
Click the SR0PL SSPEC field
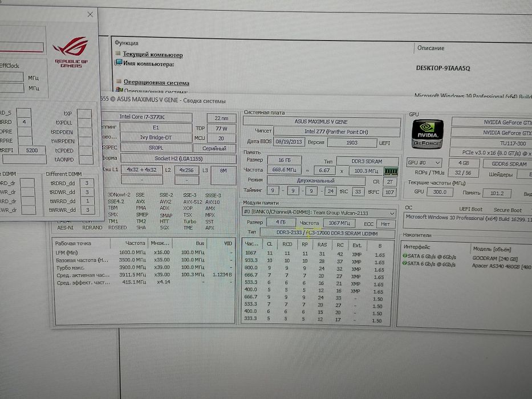point(156,148)
